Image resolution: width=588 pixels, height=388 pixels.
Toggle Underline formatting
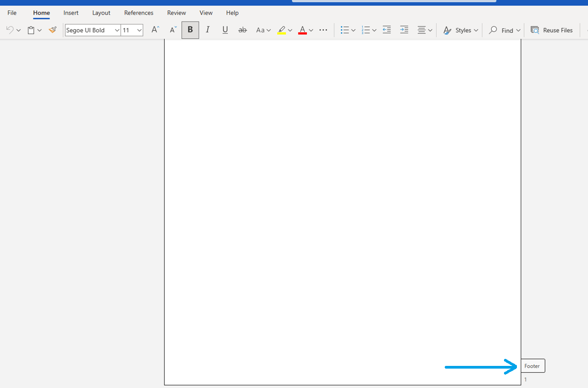point(225,30)
